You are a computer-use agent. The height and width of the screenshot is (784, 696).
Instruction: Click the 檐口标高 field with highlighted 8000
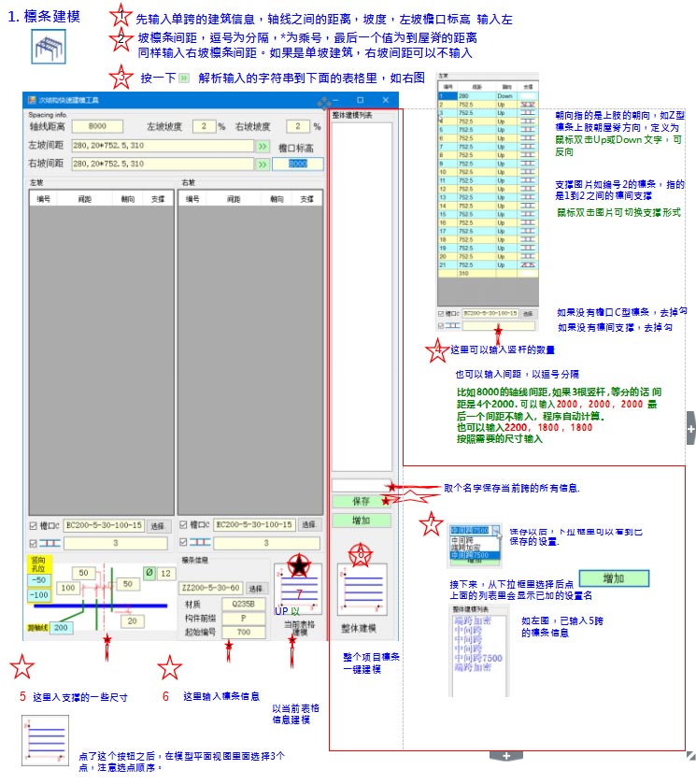pyautogui.click(x=298, y=164)
